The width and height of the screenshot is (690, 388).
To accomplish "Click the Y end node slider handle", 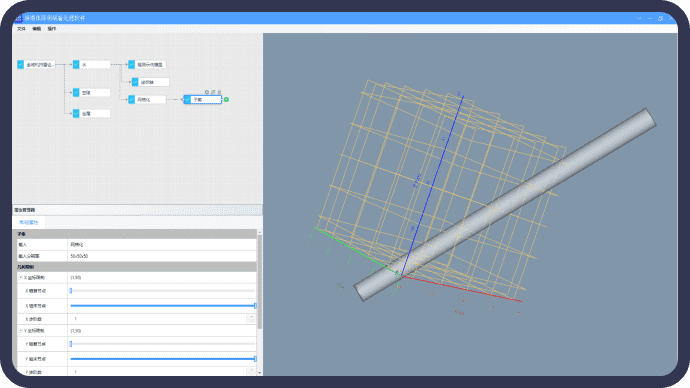I will click(255, 359).
